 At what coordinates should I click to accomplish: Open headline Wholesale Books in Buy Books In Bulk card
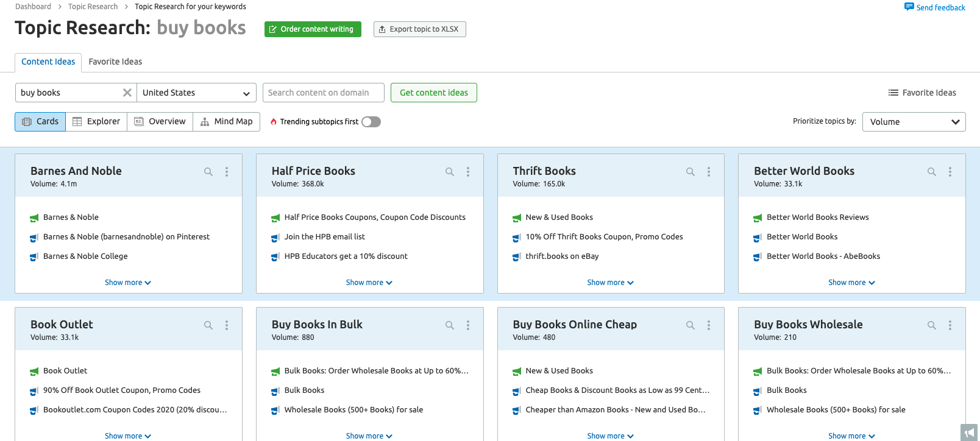353,410
